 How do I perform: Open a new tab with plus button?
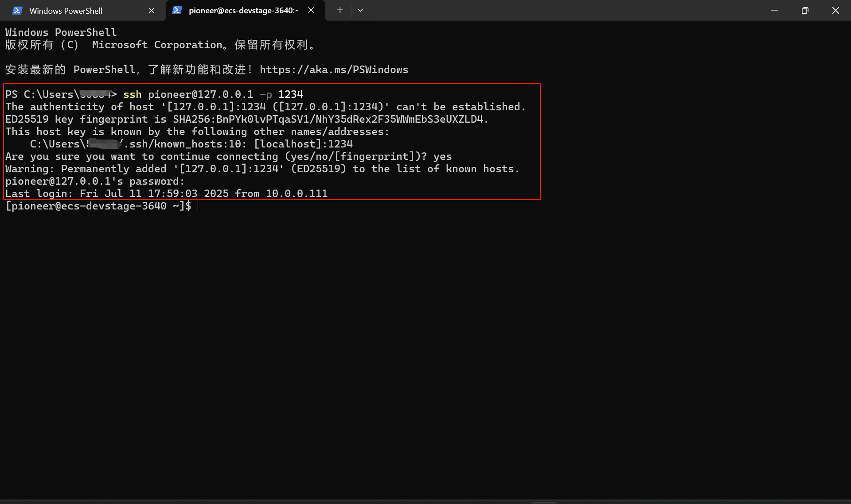click(340, 10)
